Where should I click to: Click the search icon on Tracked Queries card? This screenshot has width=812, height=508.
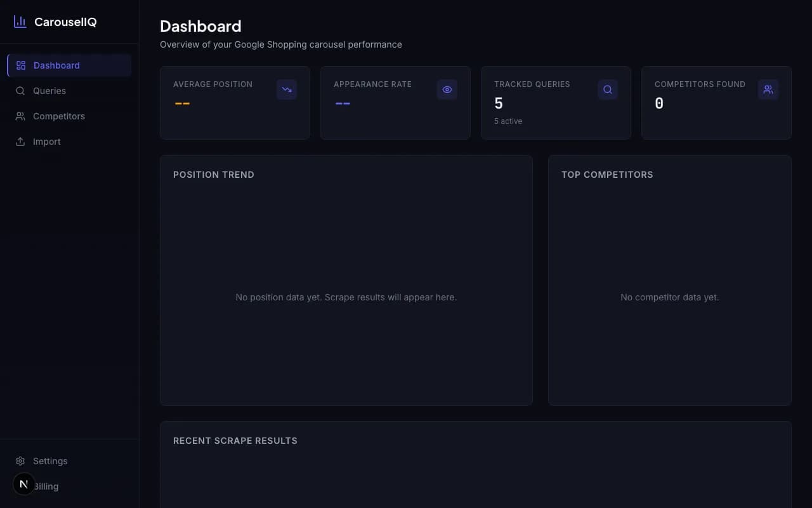pyautogui.click(x=608, y=90)
